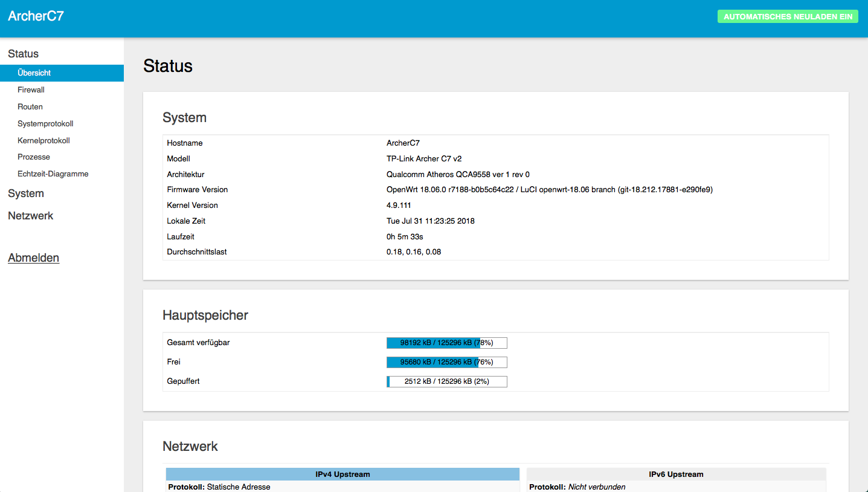
Task: Click the System section heading
Action: click(184, 118)
